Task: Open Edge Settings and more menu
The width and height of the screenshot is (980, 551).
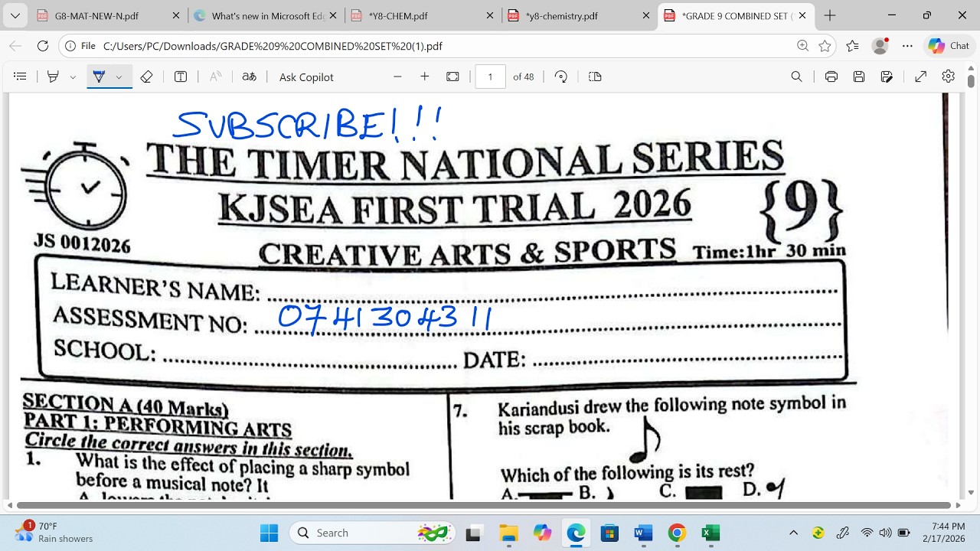Action: (x=908, y=46)
